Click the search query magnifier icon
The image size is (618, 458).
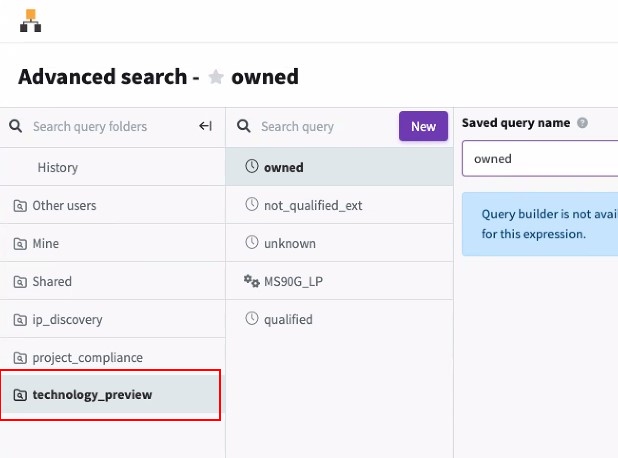pos(243,126)
